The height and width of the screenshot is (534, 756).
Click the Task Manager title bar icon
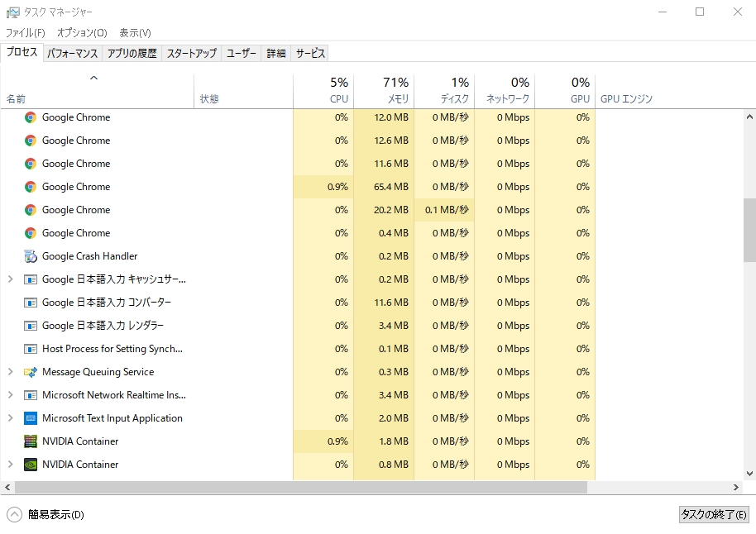click(x=13, y=12)
